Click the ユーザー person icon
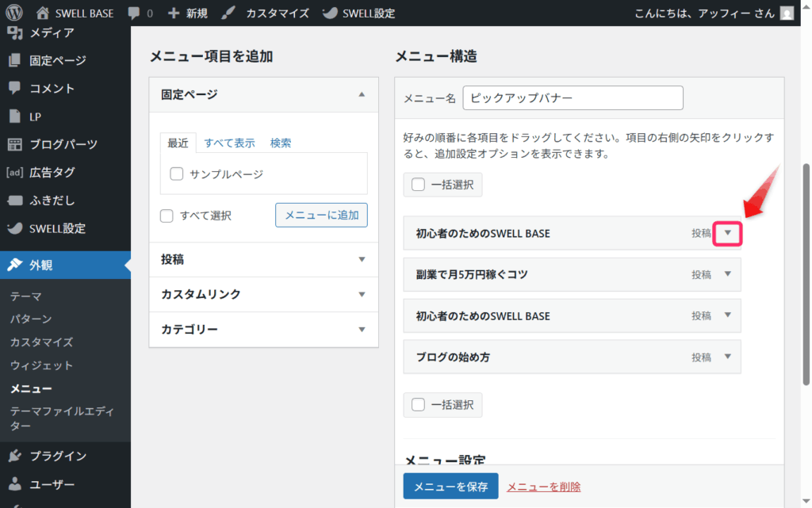Screen dimensions: 812x508 pos(15,483)
